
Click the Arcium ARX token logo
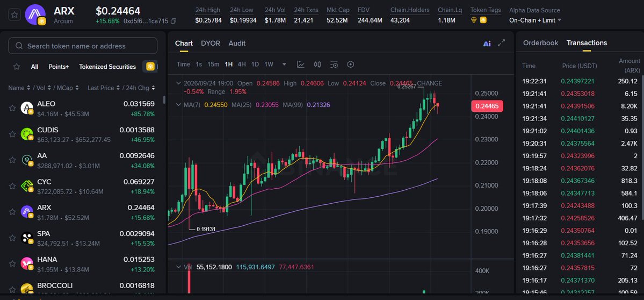click(x=35, y=15)
